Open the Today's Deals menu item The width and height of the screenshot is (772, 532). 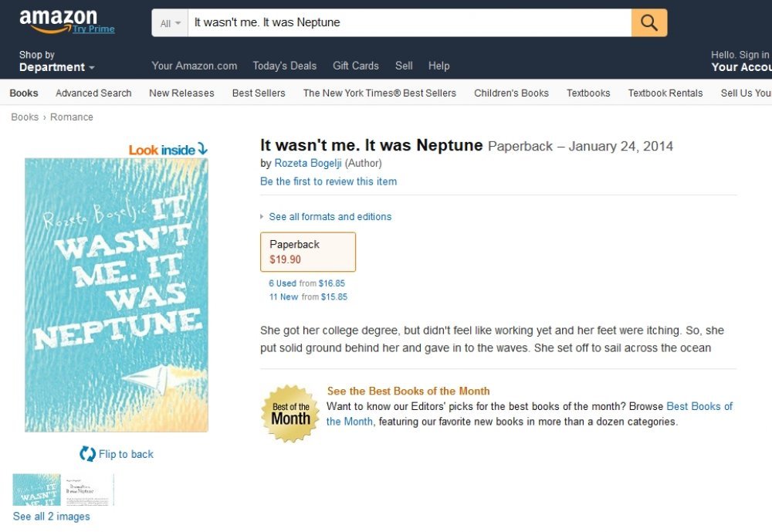pyautogui.click(x=285, y=66)
